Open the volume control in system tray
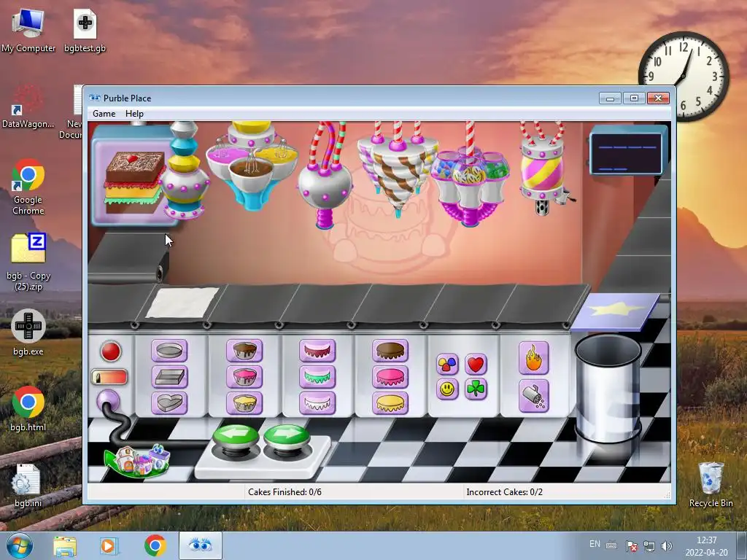This screenshot has width=747, height=560. [667, 546]
